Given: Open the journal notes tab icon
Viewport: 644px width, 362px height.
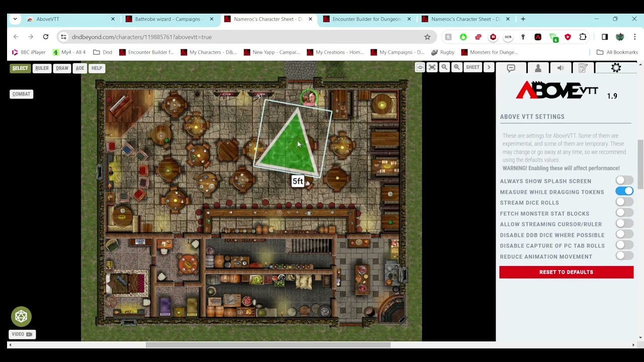Looking at the screenshot, I should (583, 68).
